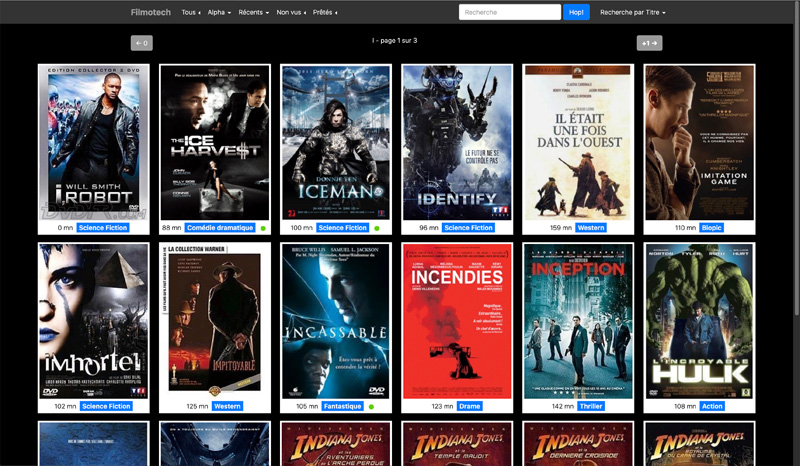Click the Fantastique genre tag
Screen dimensions: 800x466
342,406
